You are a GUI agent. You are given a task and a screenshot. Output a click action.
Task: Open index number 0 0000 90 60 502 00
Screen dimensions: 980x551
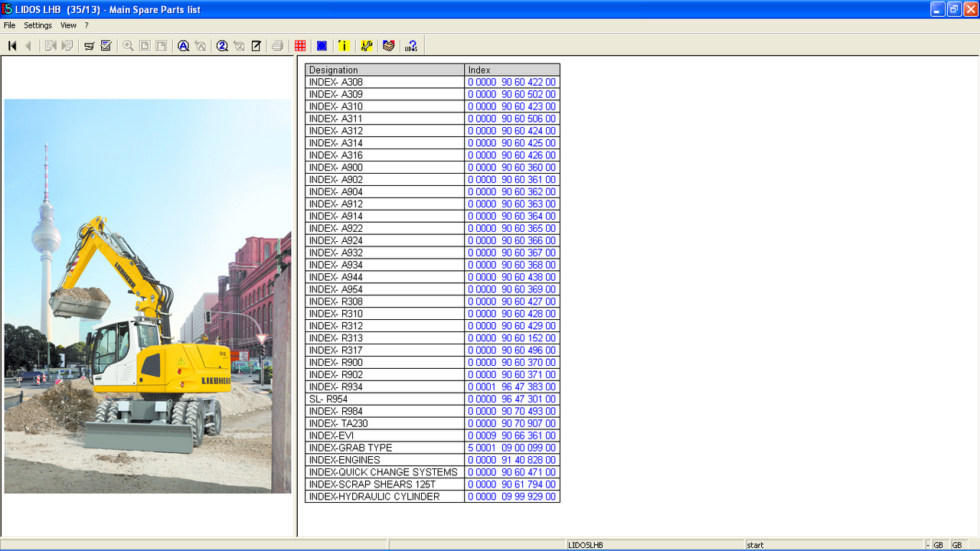click(x=512, y=94)
